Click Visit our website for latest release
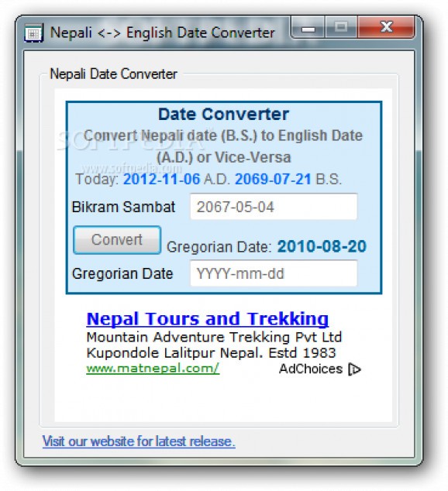Screen dimensions: 448x491 pyautogui.click(x=139, y=441)
